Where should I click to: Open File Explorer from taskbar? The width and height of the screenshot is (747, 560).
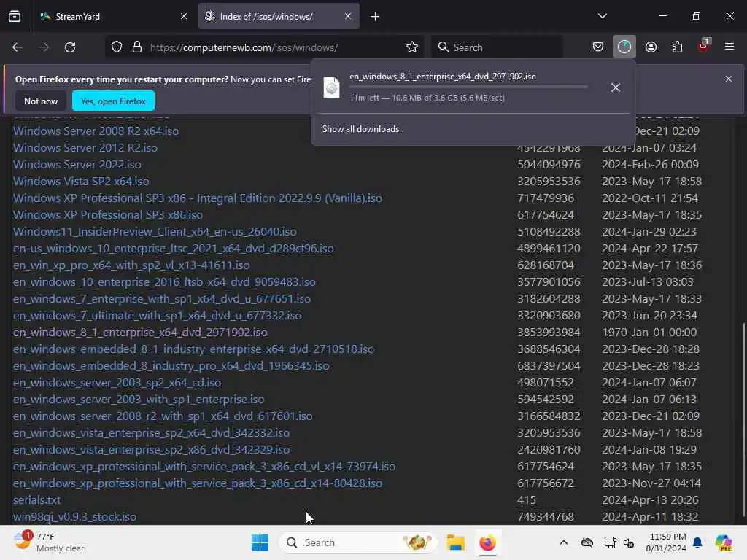[x=455, y=542]
